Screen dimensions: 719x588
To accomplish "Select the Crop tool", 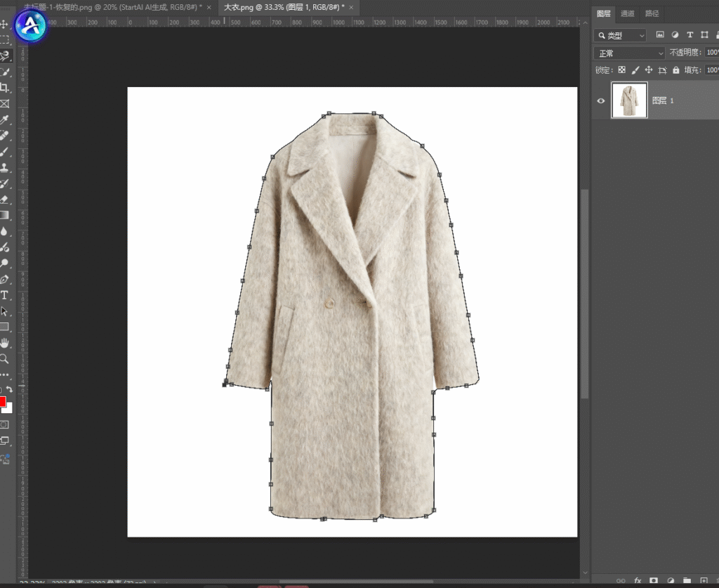I will (5, 88).
